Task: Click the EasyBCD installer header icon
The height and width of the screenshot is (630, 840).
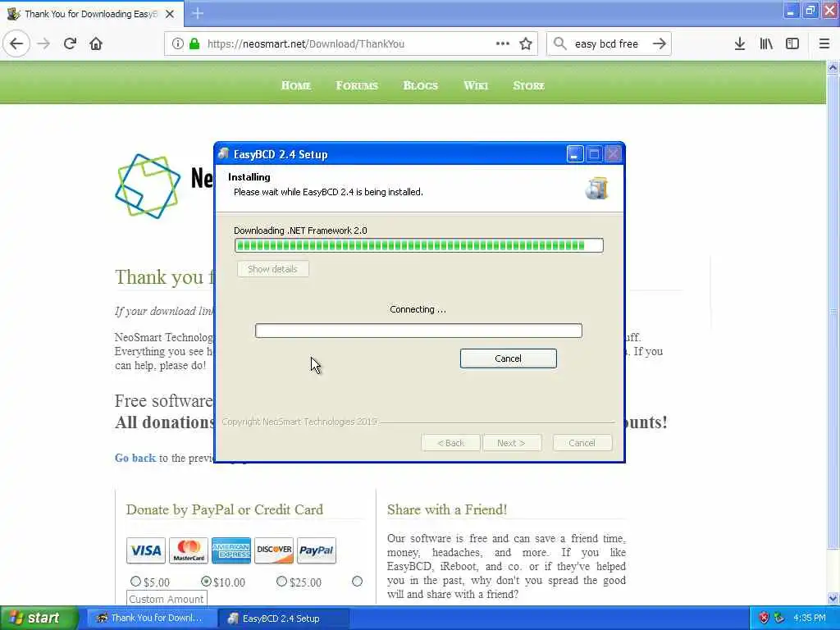Action: coord(597,189)
